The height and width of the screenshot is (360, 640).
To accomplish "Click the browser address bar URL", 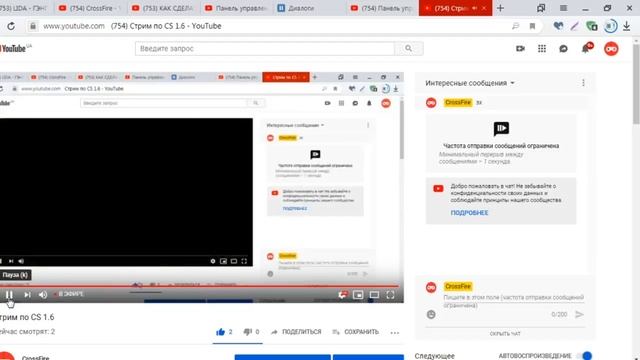I will pos(74,26).
